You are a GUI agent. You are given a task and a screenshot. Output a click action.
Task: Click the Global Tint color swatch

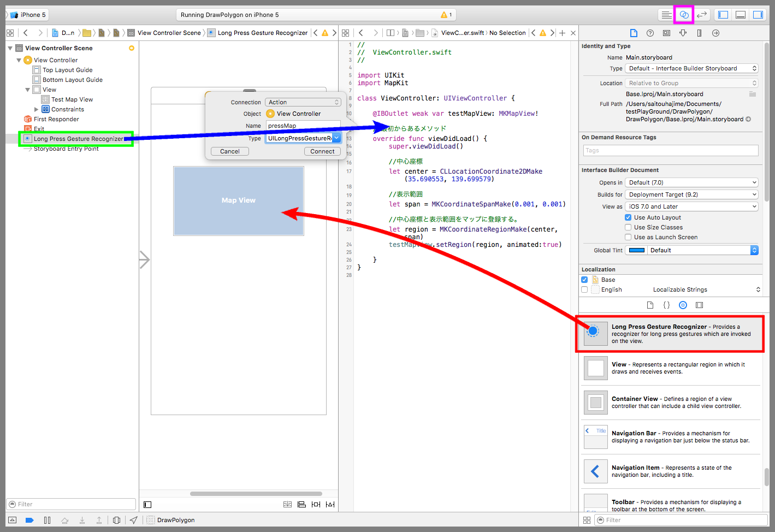click(637, 250)
